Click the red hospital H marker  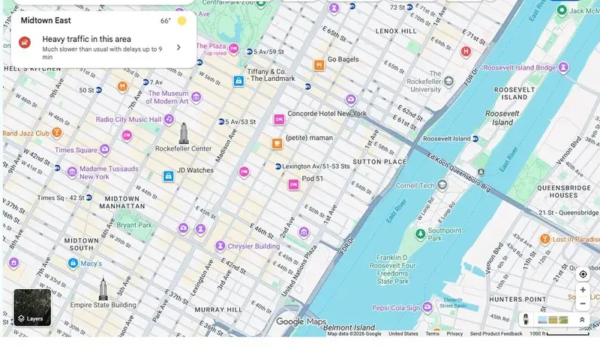pos(466,52)
